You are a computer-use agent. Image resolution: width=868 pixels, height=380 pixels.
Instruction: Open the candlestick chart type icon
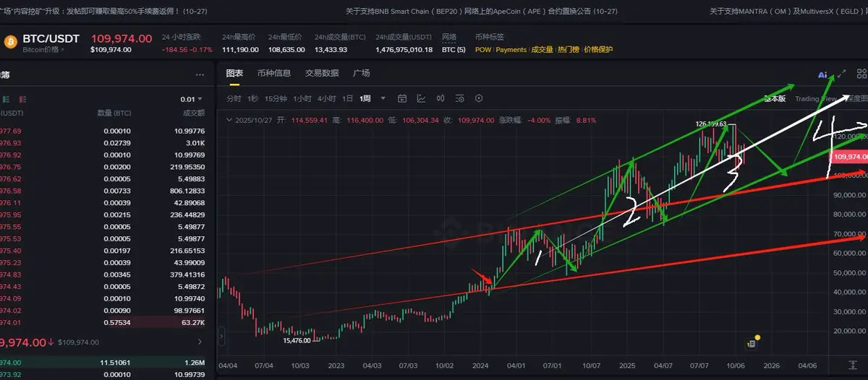pos(441,98)
